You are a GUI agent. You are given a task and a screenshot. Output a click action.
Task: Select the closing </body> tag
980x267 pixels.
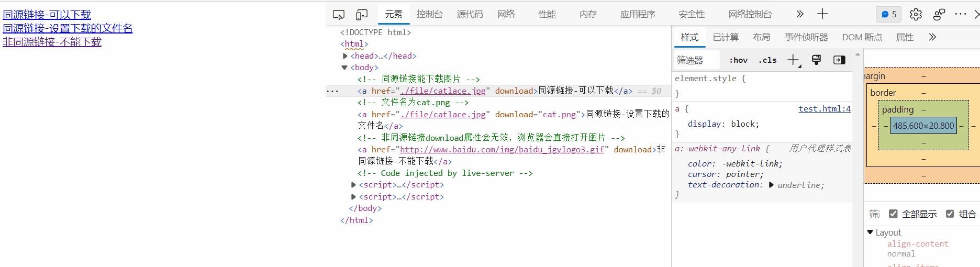[365, 208]
